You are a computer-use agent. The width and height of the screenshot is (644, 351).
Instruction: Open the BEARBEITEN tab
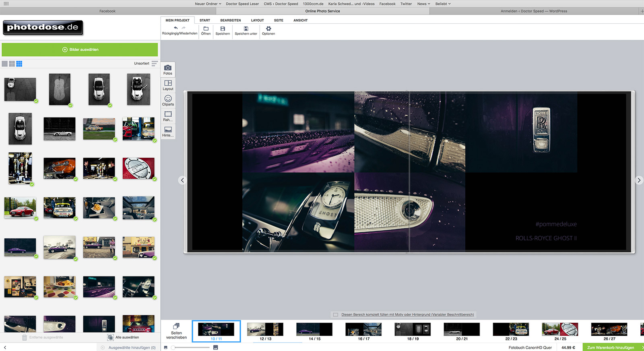tap(231, 20)
